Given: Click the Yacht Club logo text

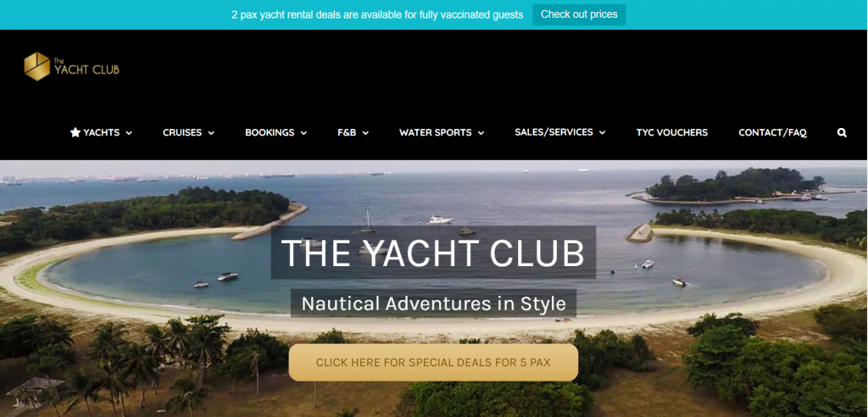Looking at the screenshot, I should 86,68.
